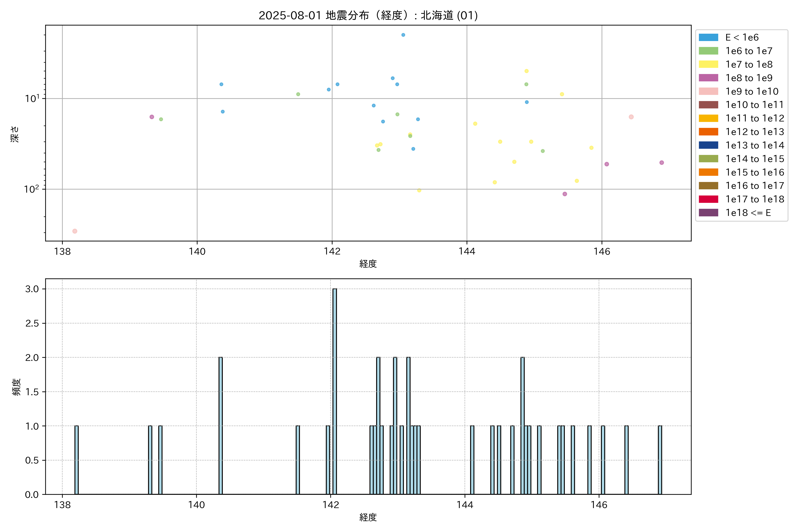Click the '1e15 to 1e16' legend label
798x532 pixels.
(x=755, y=172)
